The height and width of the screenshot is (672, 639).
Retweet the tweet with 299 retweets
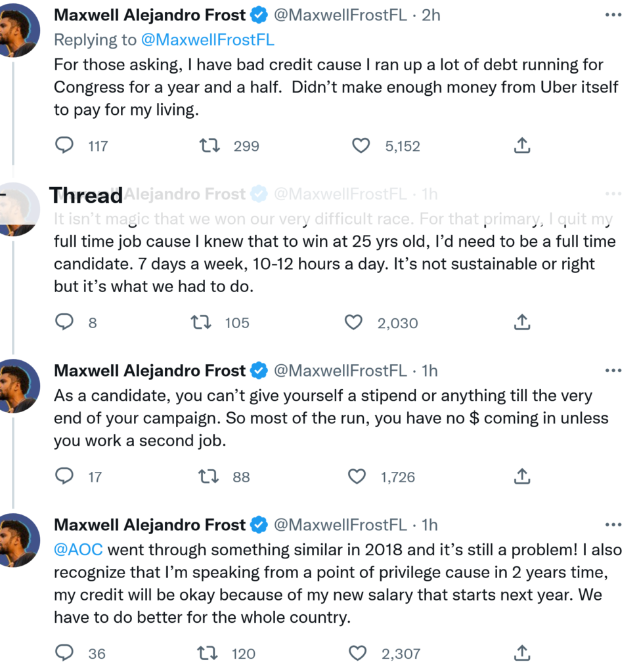pos(209,145)
